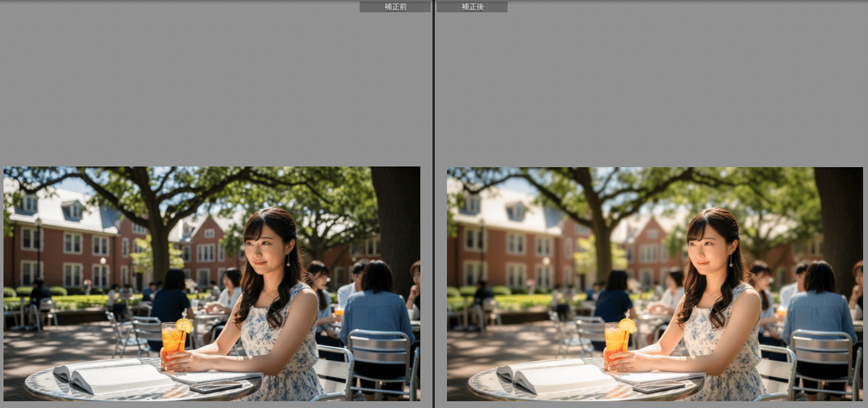Click the 補正後 label above right photo
The height and width of the screenshot is (408, 868).
pos(472,7)
